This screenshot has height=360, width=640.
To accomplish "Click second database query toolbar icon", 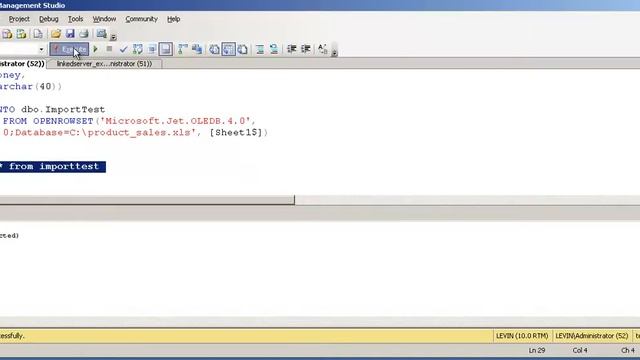I will (21, 34).
